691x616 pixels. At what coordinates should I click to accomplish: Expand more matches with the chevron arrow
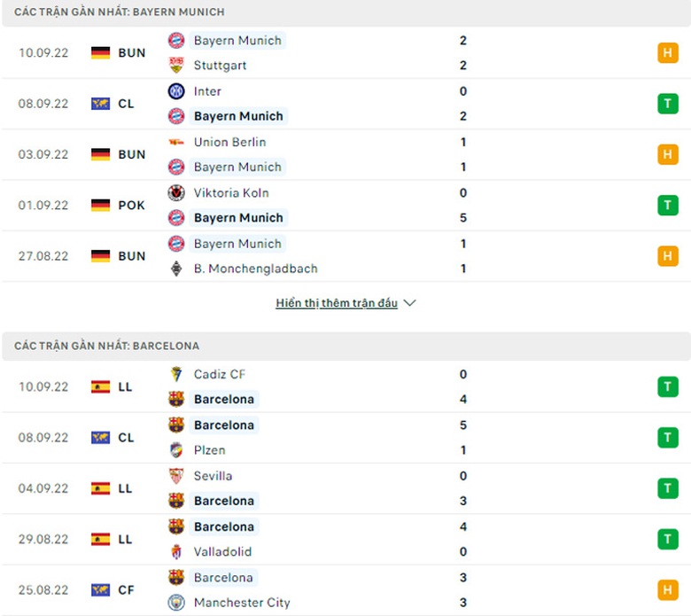409,303
